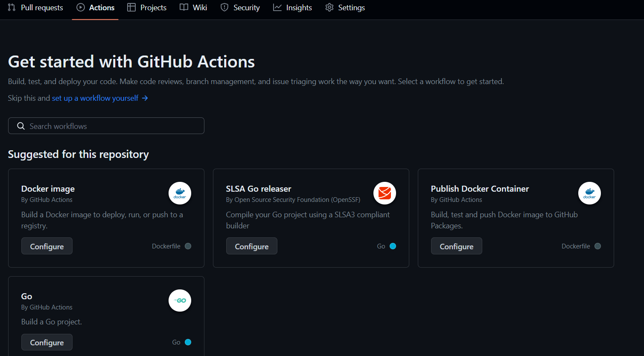644x356 pixels.
Task: Click the 'SLSA Go releaser' title
Action: [259, 189]
